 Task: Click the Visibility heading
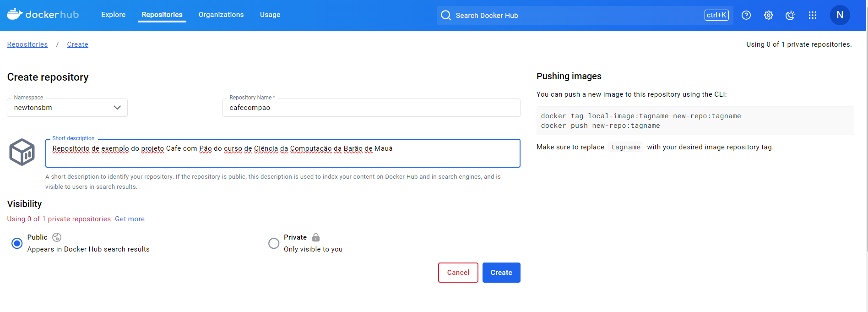25,204
